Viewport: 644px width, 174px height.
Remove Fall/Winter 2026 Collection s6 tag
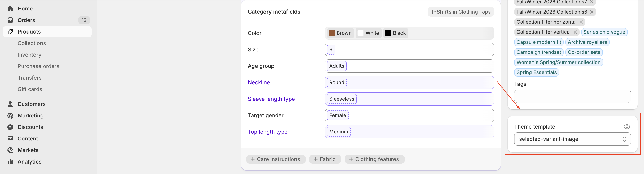tap(591, 12)
